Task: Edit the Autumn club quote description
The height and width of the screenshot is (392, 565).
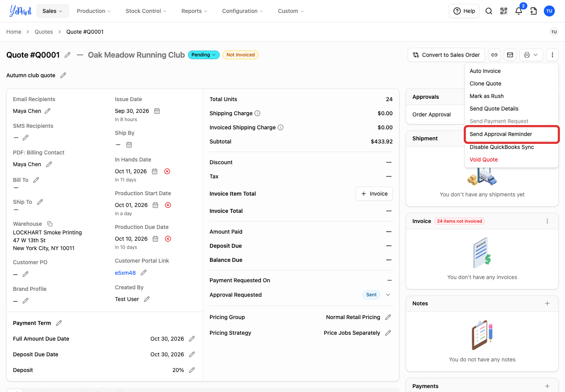Action: pos(63,75)
